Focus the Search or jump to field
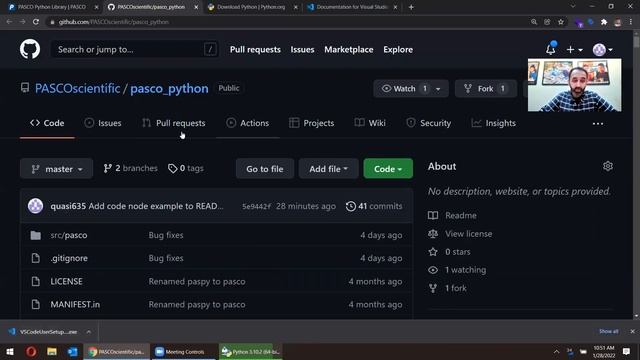Screen dimensions: 640x360 [134, 49]
